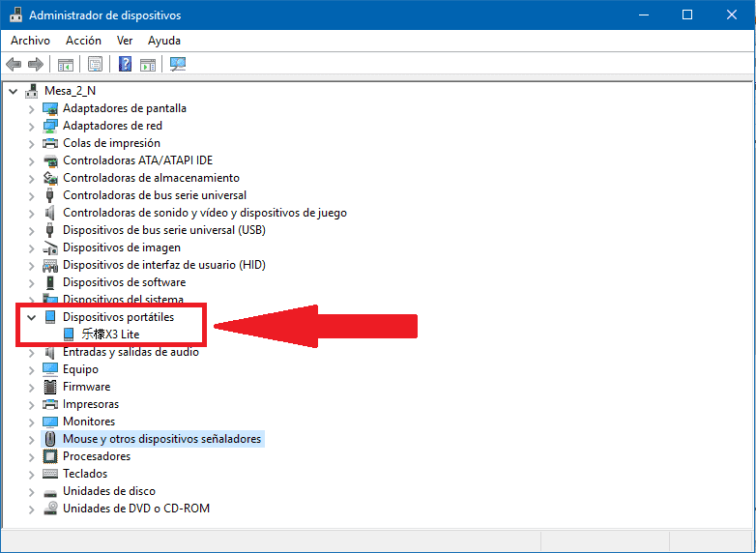Click the Adaptadores de red icon
Image resolution: width=756 pixels, height=553 pixels.
pyautogui.click(x=50, y=126)
